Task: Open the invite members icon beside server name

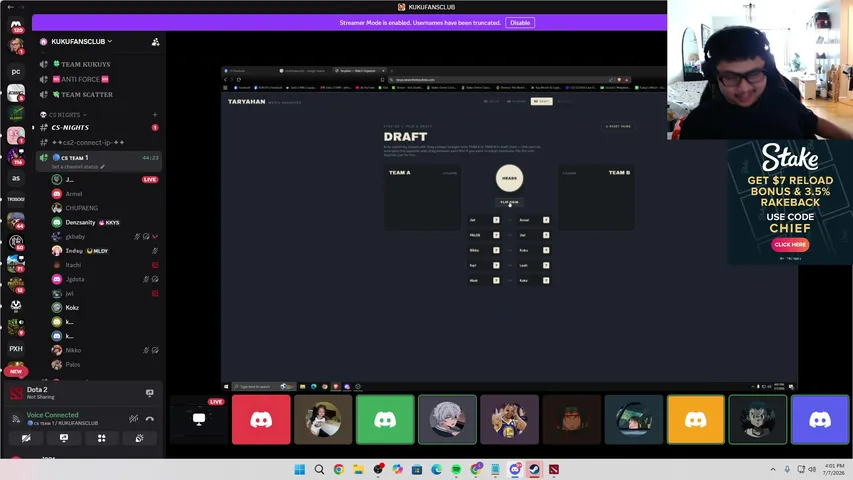Action: [156, 42]
